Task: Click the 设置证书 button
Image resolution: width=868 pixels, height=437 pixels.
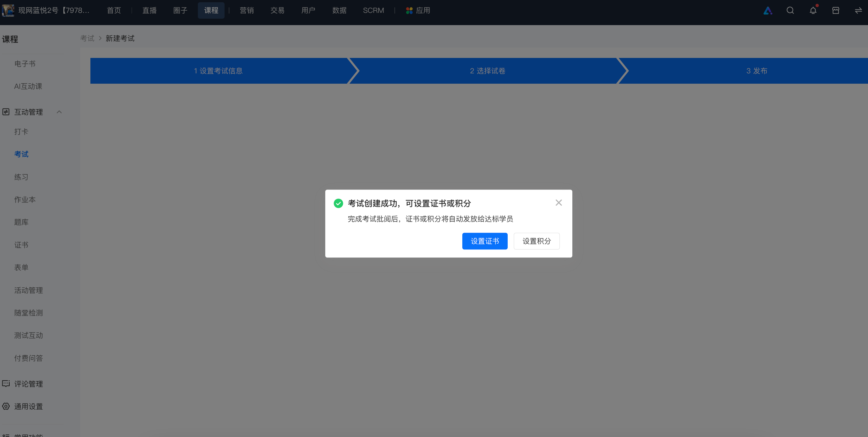Action: pyautogui.click(x=485, y=241)
